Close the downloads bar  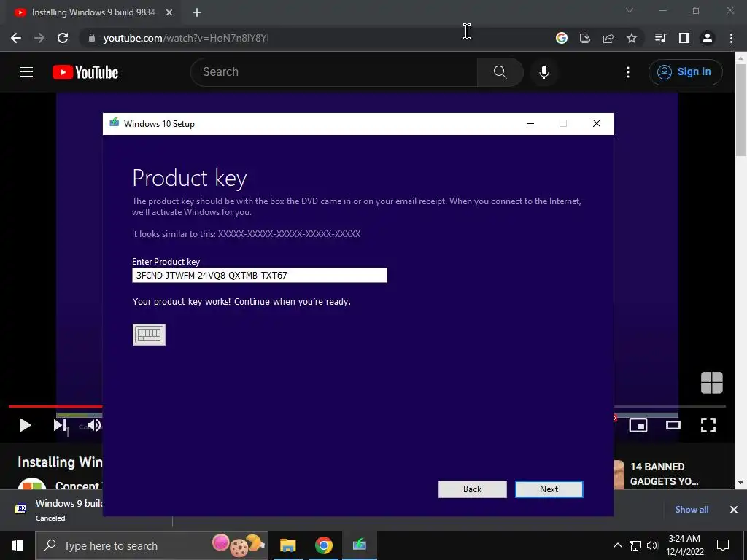[x=734, y=510]
